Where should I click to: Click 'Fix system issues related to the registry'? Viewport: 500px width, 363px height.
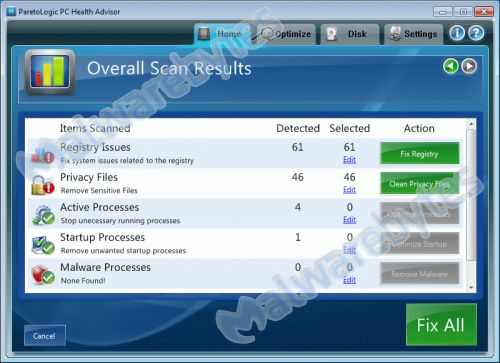click(127, 161)
